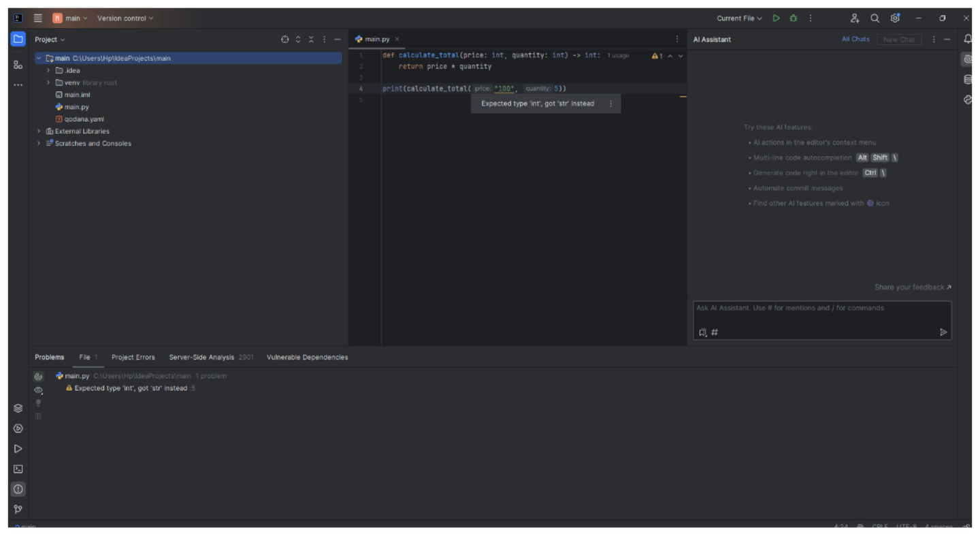Open the Structure tool window icon
This screenshot has width=980, height=536.
[x=18, y=65]
